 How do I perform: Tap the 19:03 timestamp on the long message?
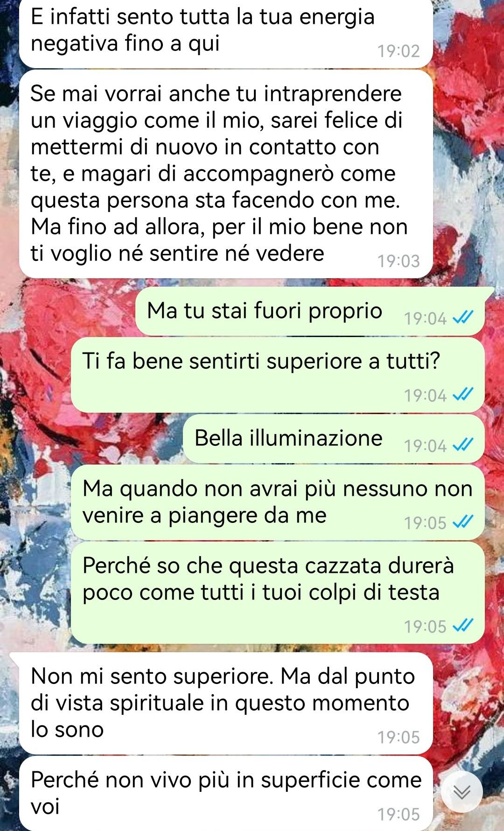tap(399, 261)
